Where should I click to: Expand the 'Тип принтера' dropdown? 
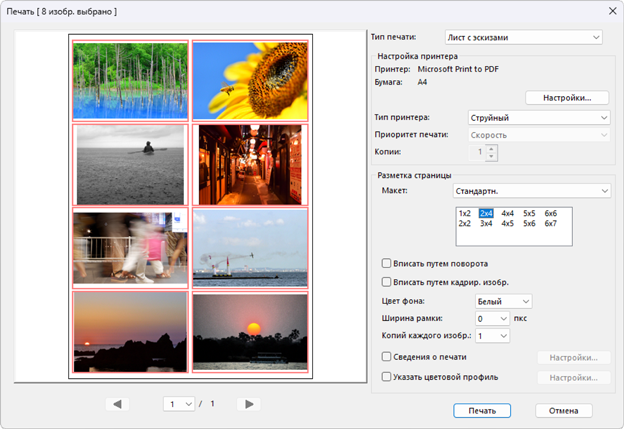point(539,117)
